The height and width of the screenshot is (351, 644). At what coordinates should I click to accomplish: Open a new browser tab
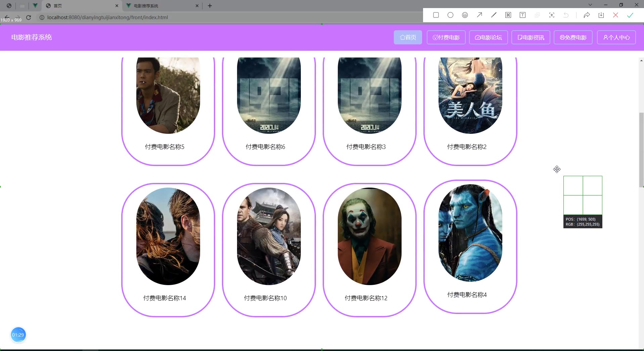click(x=210, y=6)
